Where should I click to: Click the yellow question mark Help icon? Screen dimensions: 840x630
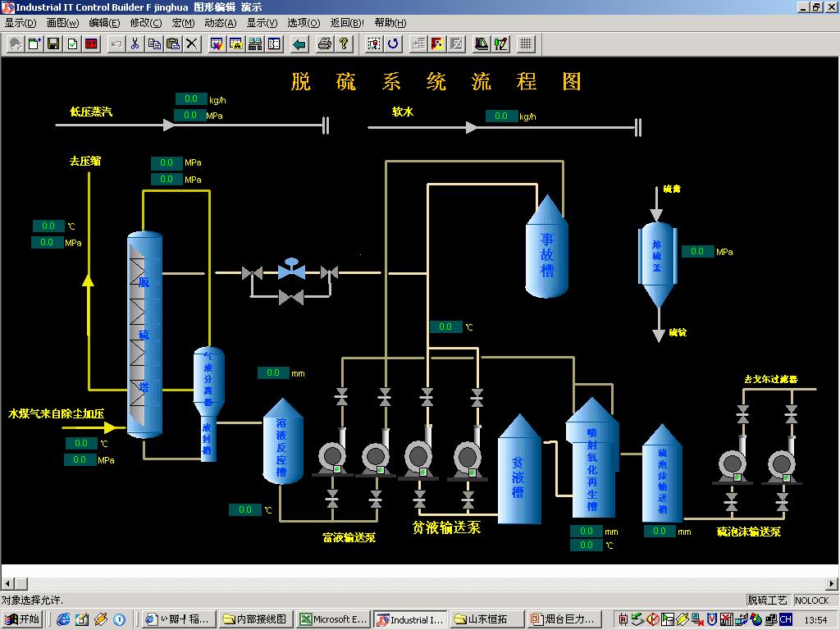[x=344, y=43]
